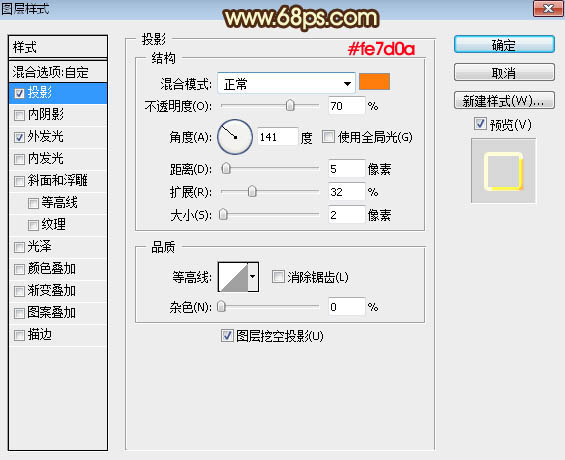Open the 等高线 contour picker arrow
This screenshot has width=565, height=460.
253,277
